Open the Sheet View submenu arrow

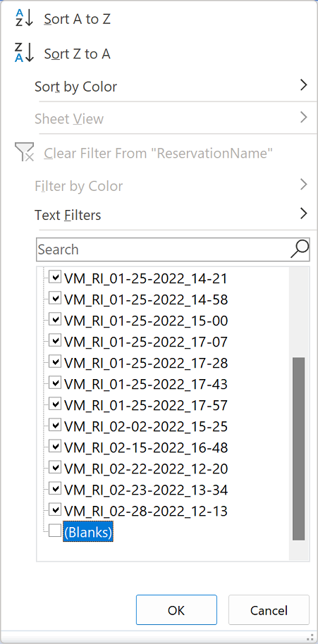pos(303,117)
